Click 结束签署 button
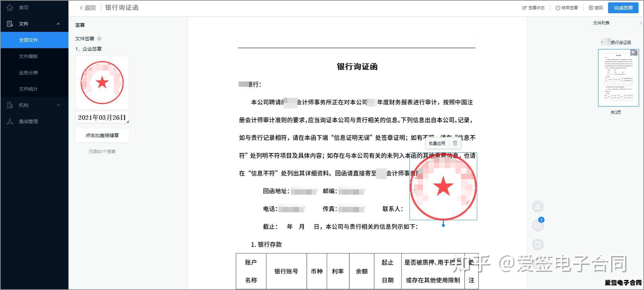 [567, 7]
